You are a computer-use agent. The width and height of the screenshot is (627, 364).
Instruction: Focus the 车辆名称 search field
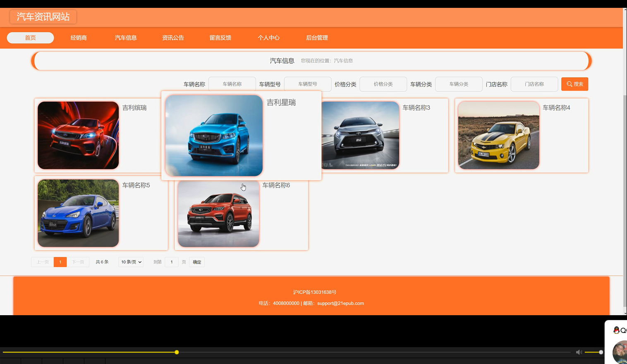pos(232,84)
